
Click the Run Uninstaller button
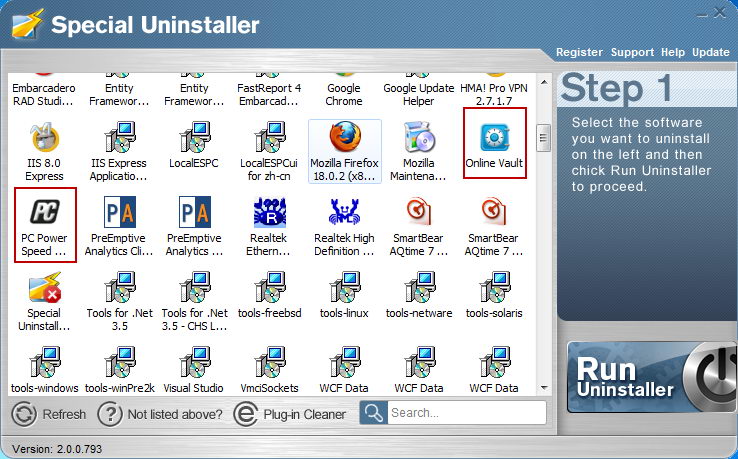coord(652,377)
